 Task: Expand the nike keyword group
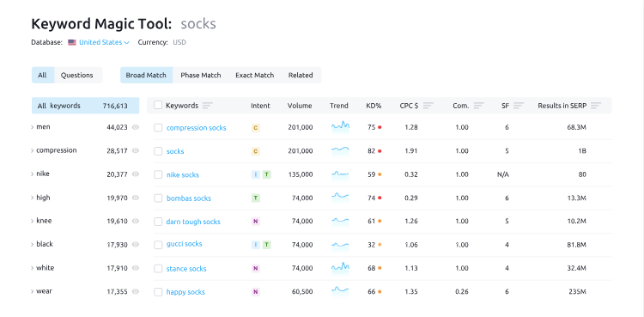tap(33, 174)
